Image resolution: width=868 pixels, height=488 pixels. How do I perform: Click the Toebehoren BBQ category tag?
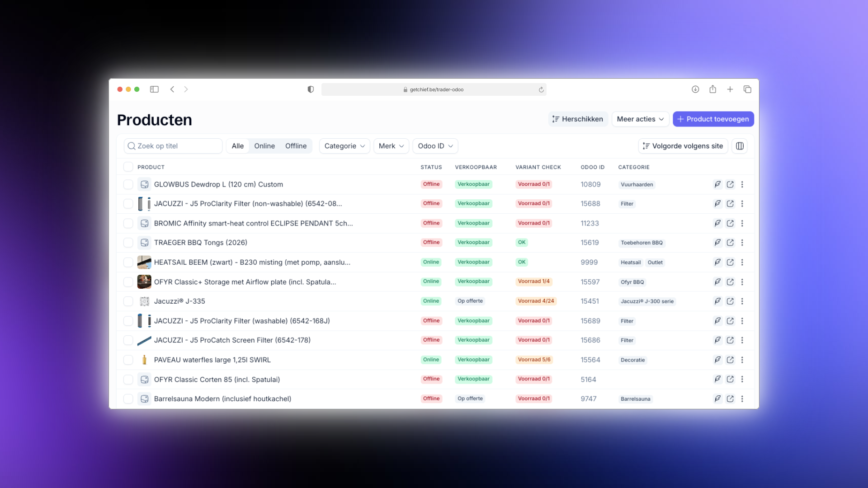pyautogui.click(x=642, y=243)
